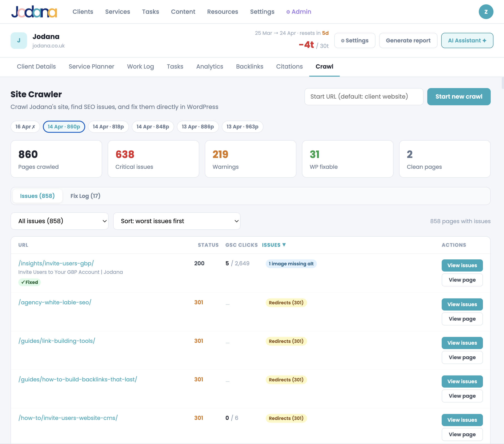Switch to the Service Planner tab
The width and height of the screenshot is (504, 444).
(91, 66)
